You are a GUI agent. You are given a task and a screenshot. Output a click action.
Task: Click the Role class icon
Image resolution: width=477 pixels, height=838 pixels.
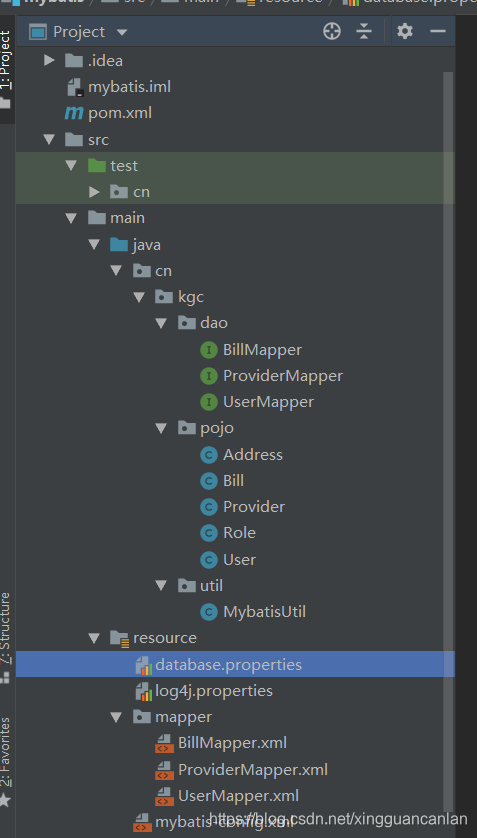pyautogui.click(x=208, y=533)
